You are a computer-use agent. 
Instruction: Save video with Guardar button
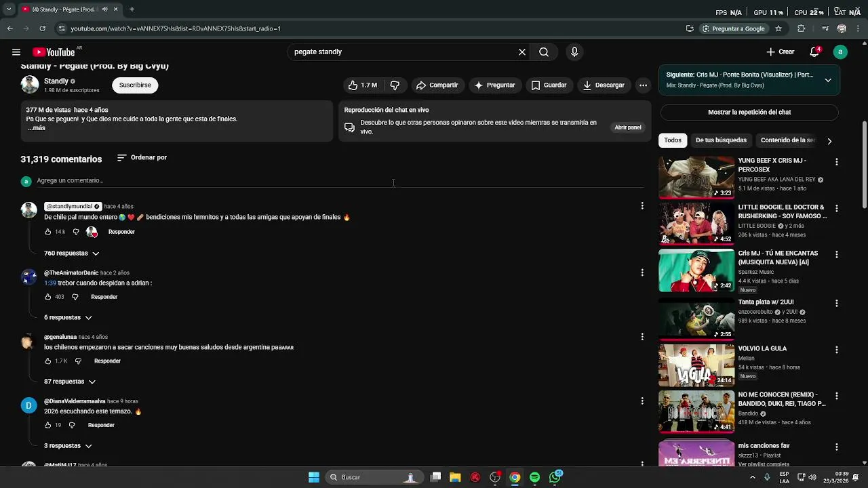(x=549, y=85)
